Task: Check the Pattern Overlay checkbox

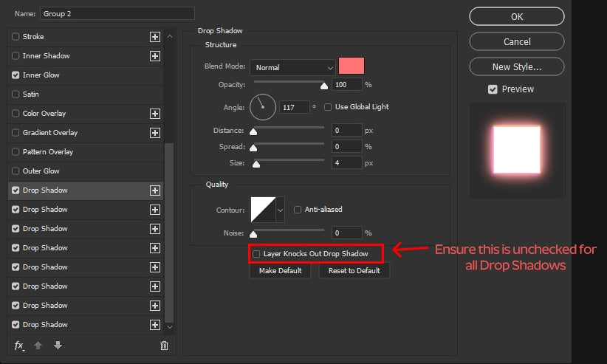Action: (x=16, y=152)
